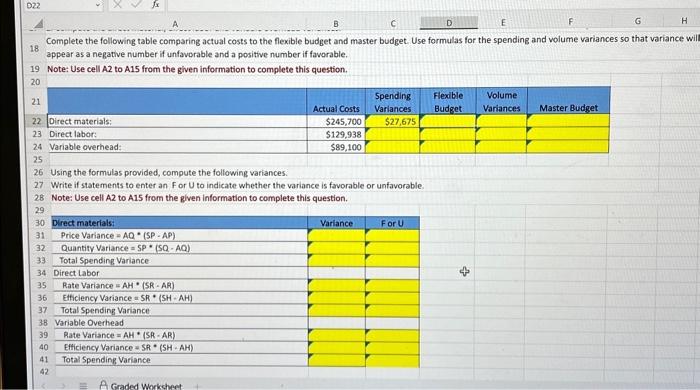Select column B header
The image size is (700, 390).
[x=336, y=23]
